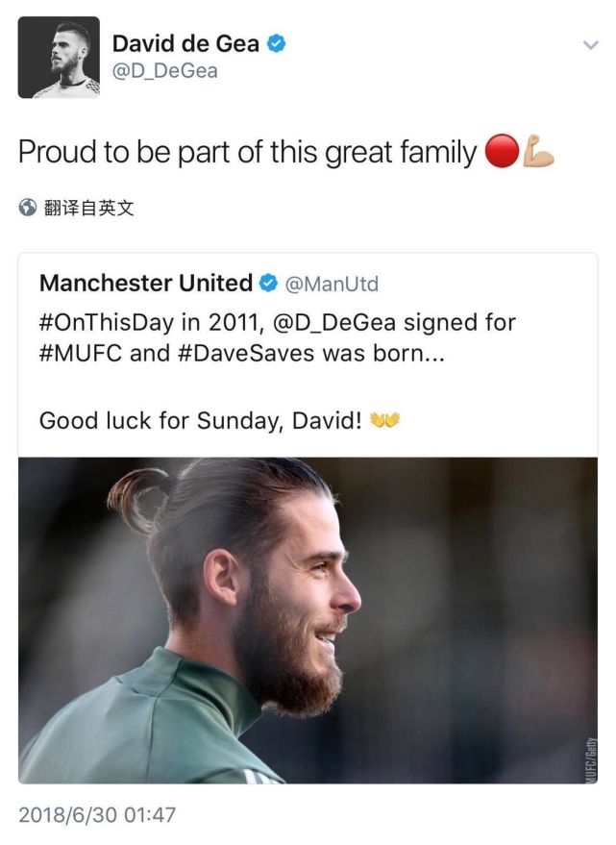
Task: Open David de Gea display name
Action: click(185, 43)
